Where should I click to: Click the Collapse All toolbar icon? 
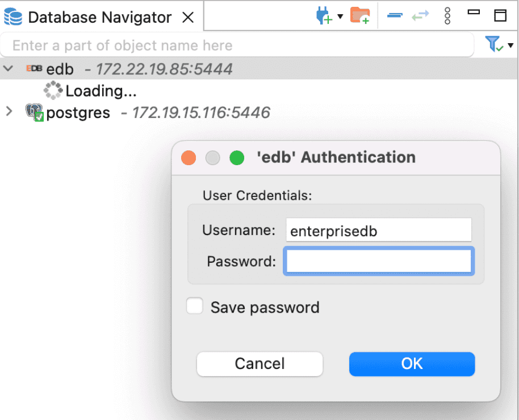(x=394, y=16)
